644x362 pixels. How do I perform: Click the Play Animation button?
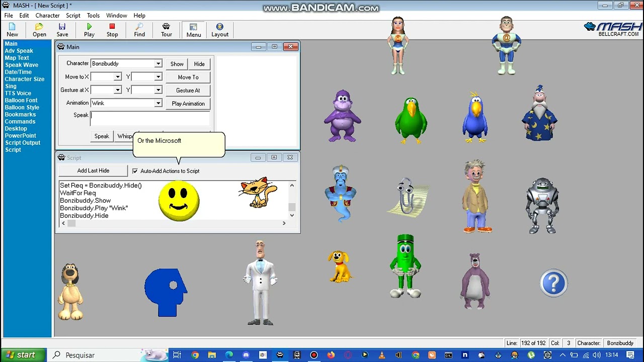click(188, 104)
